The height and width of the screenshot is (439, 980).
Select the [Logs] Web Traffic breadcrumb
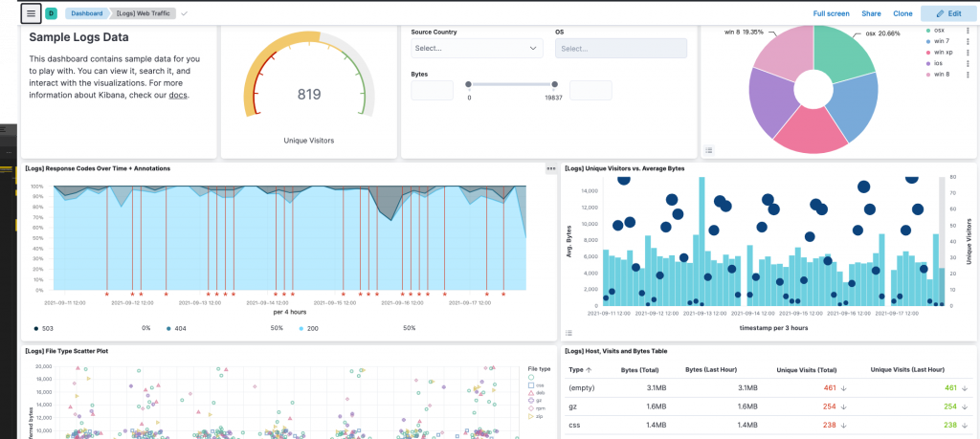pyautogui.click(x=145, y=13)
